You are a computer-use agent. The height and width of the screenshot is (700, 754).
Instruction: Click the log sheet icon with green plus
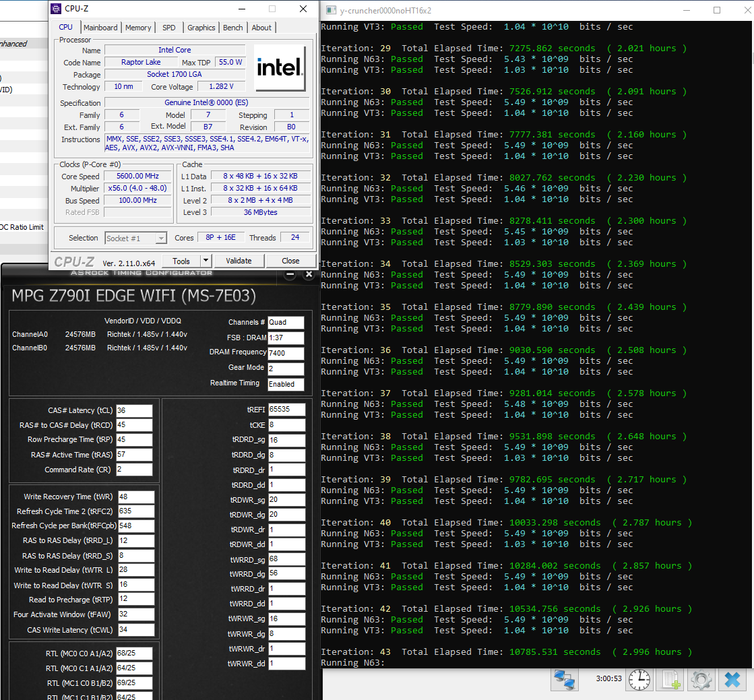click(671, 680)
